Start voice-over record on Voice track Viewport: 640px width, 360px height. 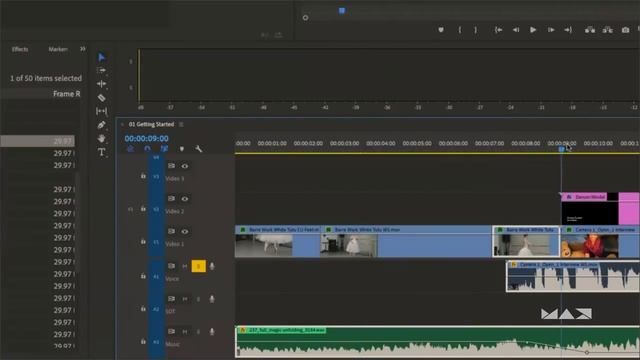212,266
